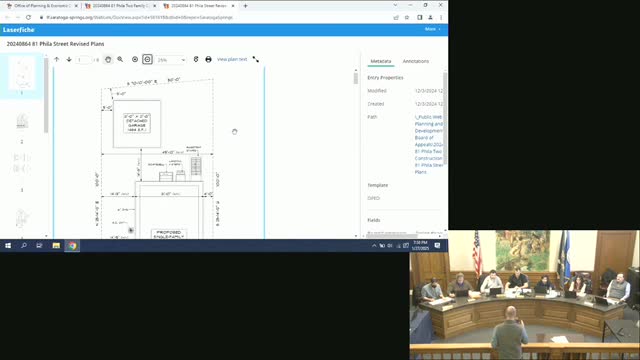Screen dimensions: 640x360
Task: Open File Explorer from taskbar
Action: point(56,245)
